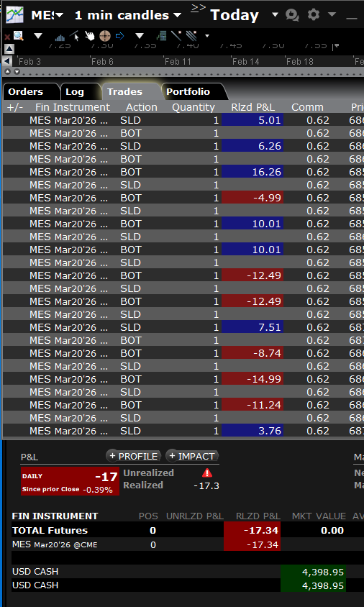The height and width of the screenshot is (607, 364).
Task: Click the Realized -17.3 value
Action: pos(206,485)
